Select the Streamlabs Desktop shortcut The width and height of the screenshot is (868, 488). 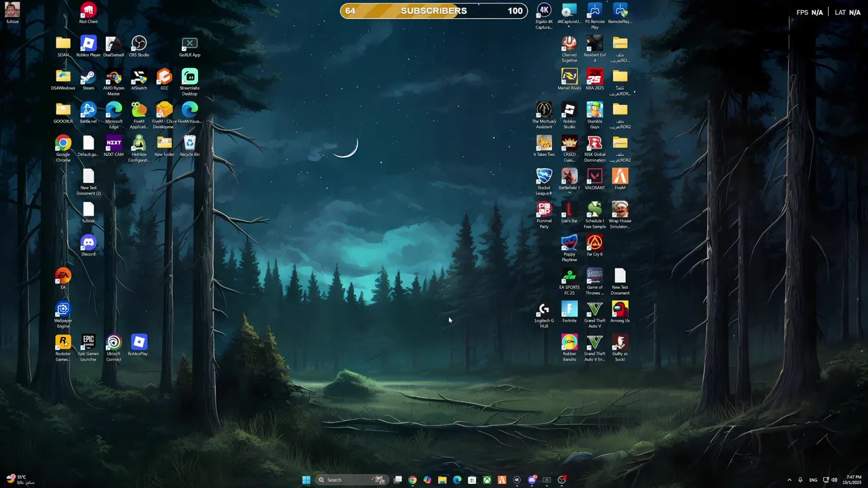coord(190,83)
